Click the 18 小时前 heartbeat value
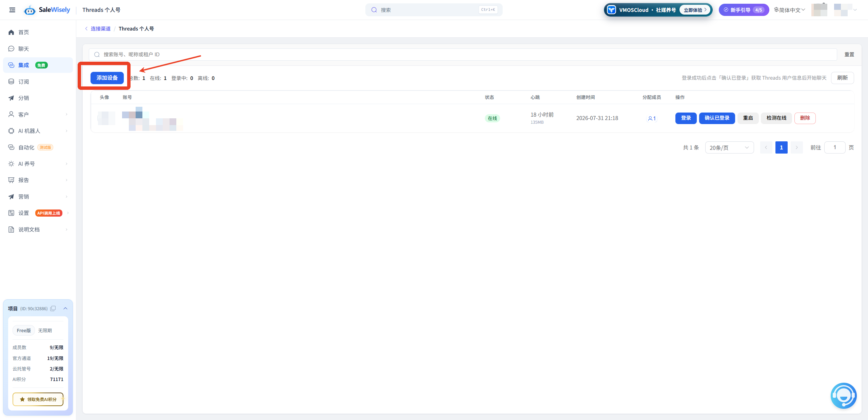The height and width of the screenshot is (420, 868). coord(542,115)
